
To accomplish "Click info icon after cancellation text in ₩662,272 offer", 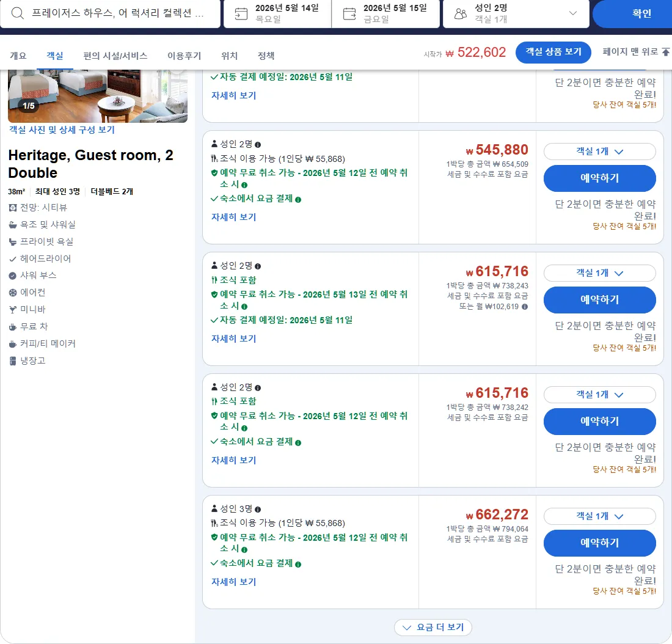I will point(244,550).
